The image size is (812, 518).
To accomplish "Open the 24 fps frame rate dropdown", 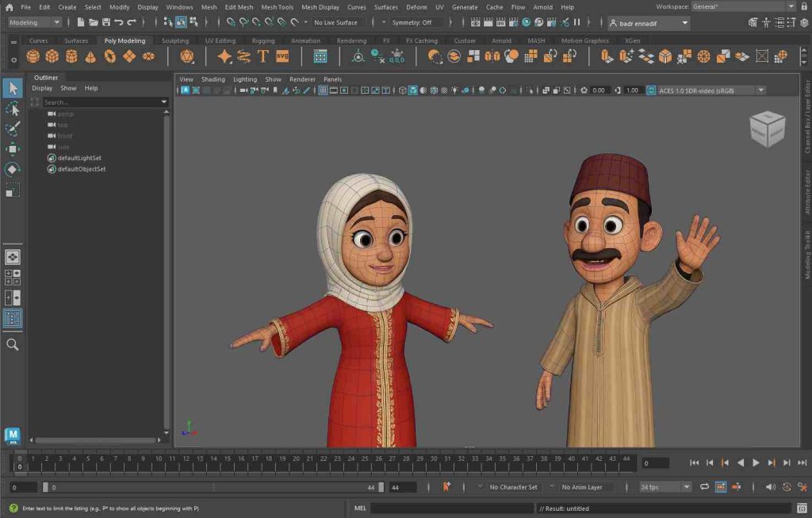I will click(665, 487).
